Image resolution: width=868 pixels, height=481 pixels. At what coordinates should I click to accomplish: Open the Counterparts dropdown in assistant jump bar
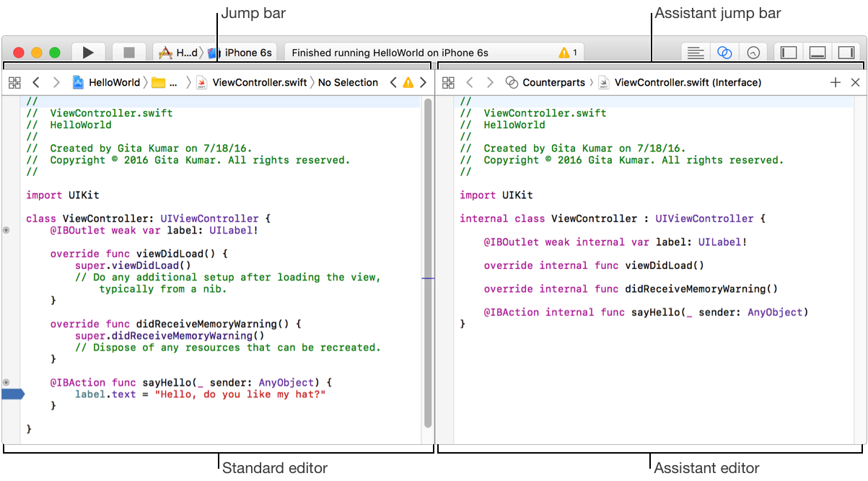[x=545, y=83]
